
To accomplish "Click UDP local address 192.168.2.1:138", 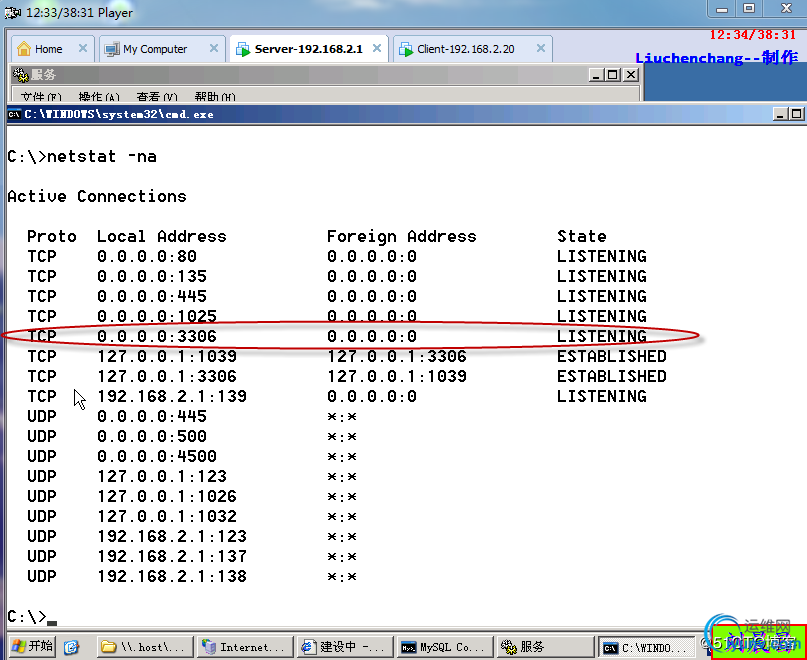I will click(172, 577).
